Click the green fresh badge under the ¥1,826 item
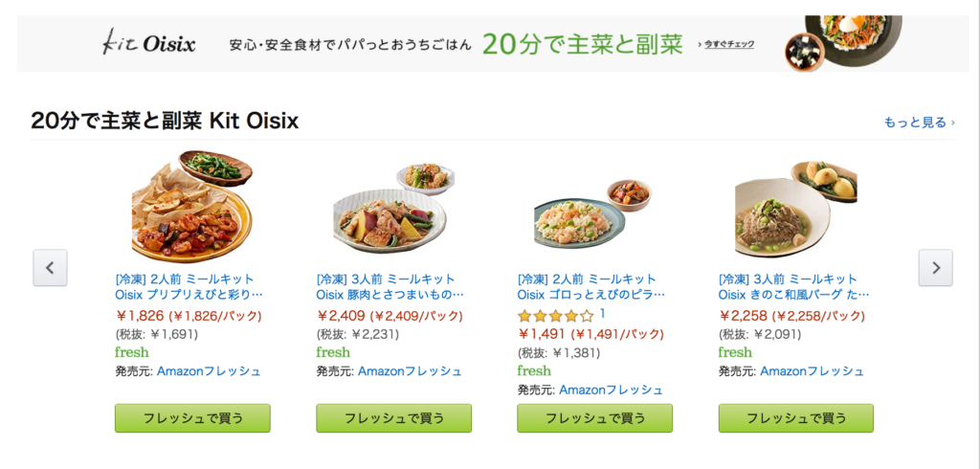The height and width of the screenshot is (469, 980). pos(132,352)
